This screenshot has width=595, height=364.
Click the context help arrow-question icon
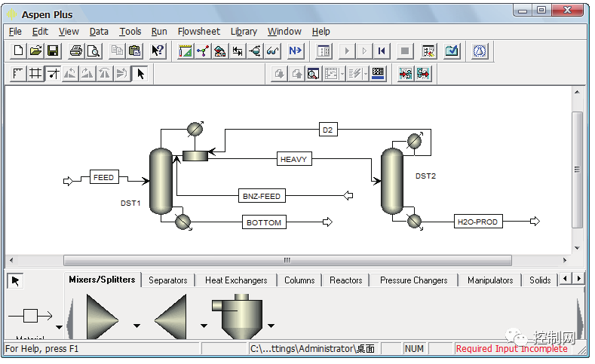tap(157, 51)
